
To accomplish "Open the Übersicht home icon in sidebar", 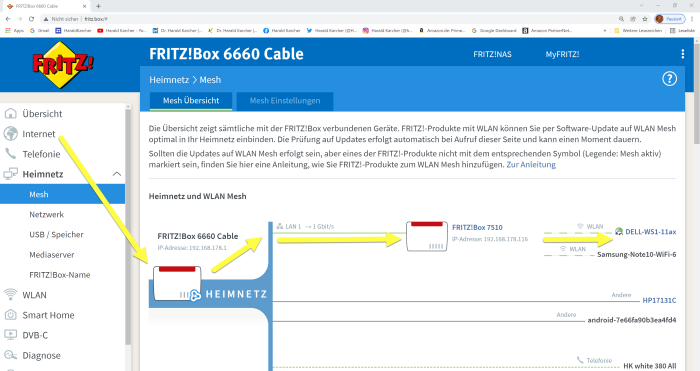I will [10, 113].
